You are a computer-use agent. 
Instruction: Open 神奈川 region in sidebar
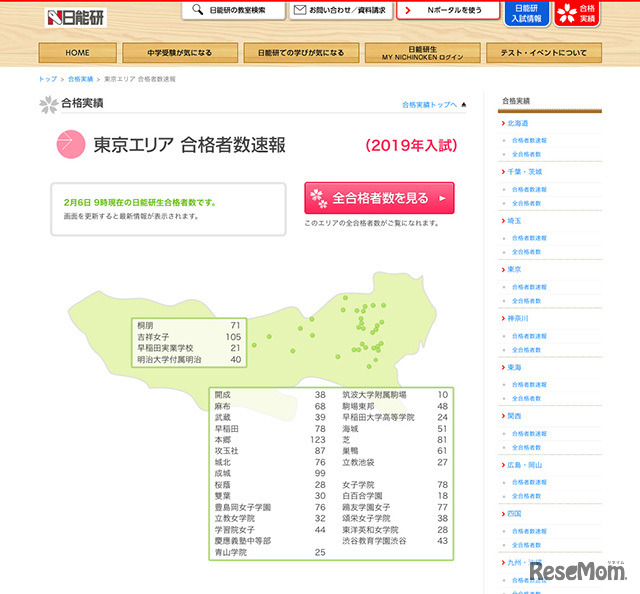pyautogui.click(x=518, y=318)
